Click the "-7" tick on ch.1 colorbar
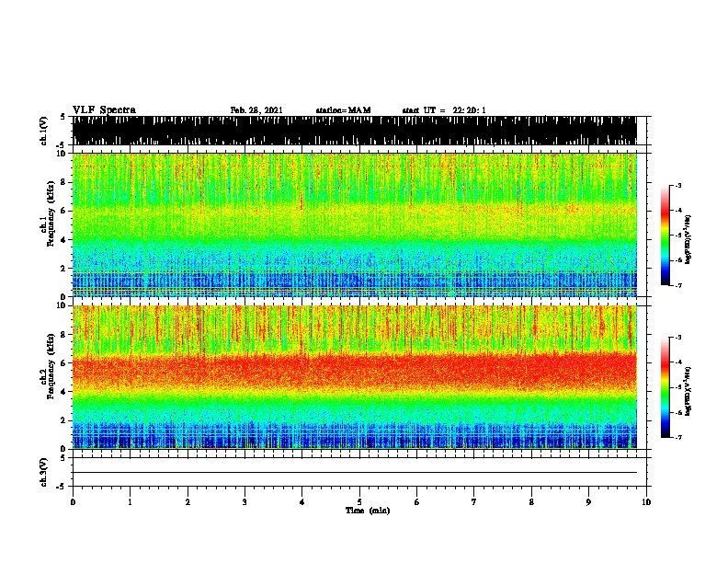Viewport: 728px width, 563px height. (x=677, y=285)
